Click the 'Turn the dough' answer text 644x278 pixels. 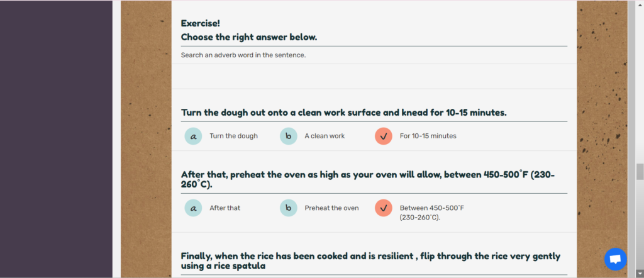point(234,136)
